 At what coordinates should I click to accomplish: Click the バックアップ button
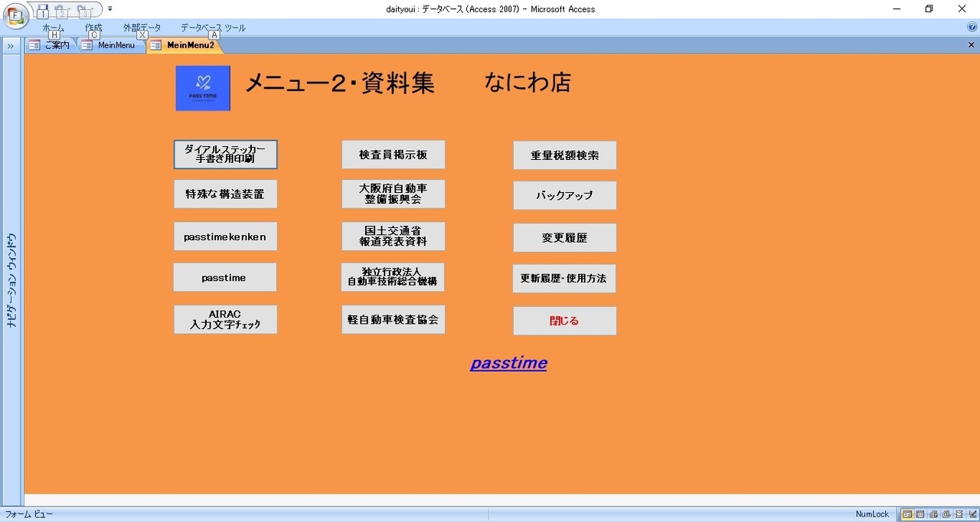click(x=565, y=195)
